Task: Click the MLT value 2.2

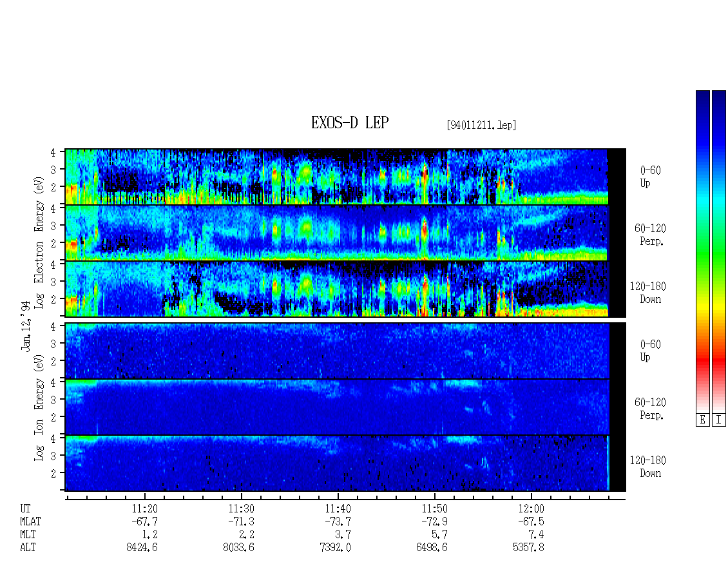Action: 247,534
